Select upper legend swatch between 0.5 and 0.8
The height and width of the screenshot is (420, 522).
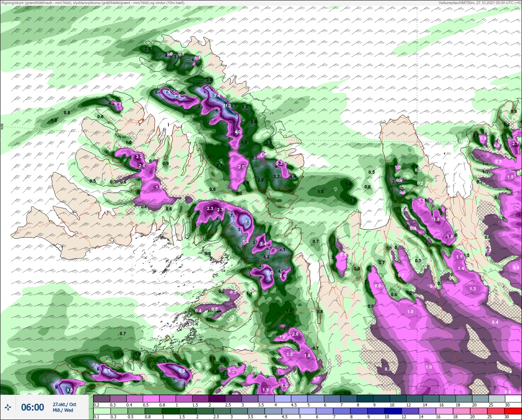pyautogui.click(x=151, y=398)
